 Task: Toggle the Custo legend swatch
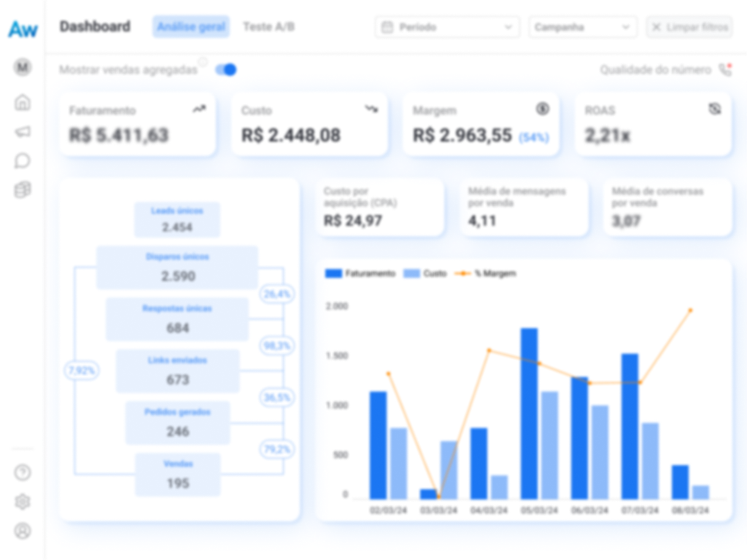point(411,273)
